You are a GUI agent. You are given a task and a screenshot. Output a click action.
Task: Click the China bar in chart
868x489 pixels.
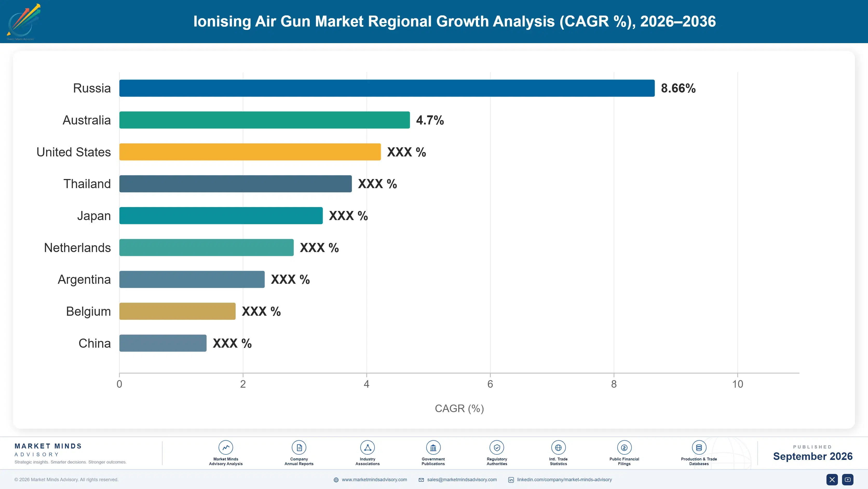click(x=163, y=343)
